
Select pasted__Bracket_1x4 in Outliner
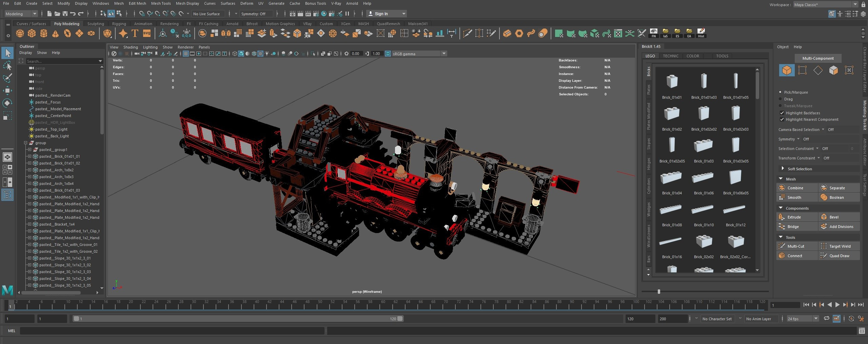click(57, 224)
